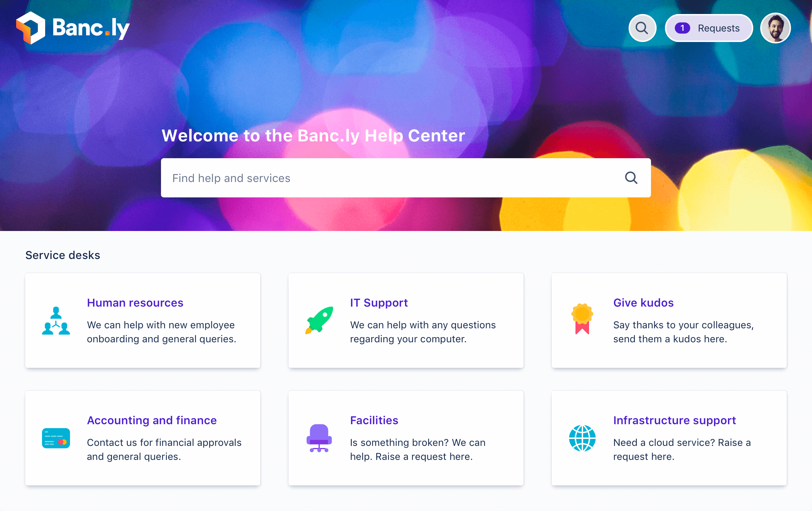Click text 'Need a cloud service? Raise a'

pyautogui.click(x=682, y=442)
